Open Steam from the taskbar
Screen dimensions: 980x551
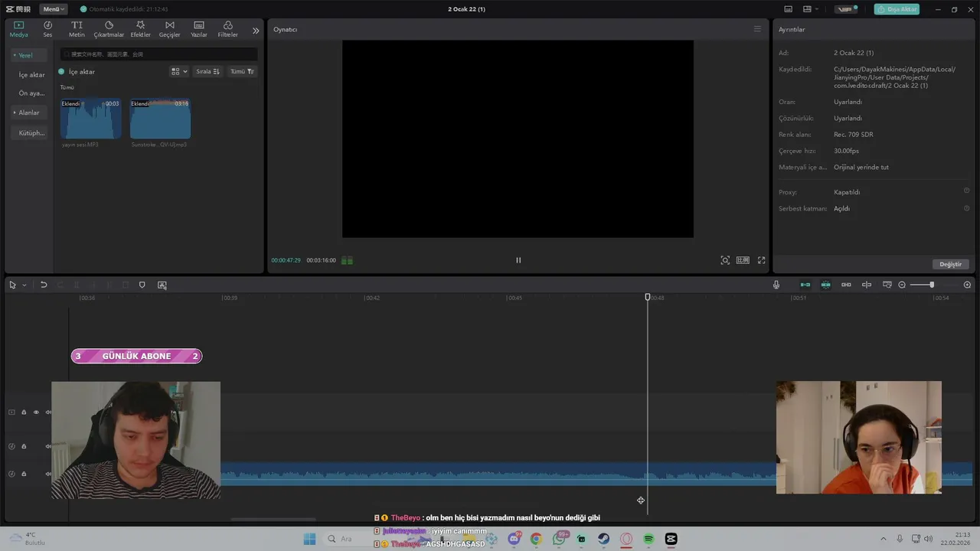[x=603, y=540]
